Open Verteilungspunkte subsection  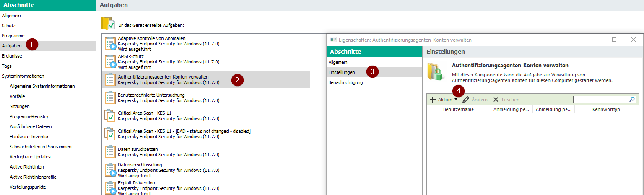[x=28, y=187]
